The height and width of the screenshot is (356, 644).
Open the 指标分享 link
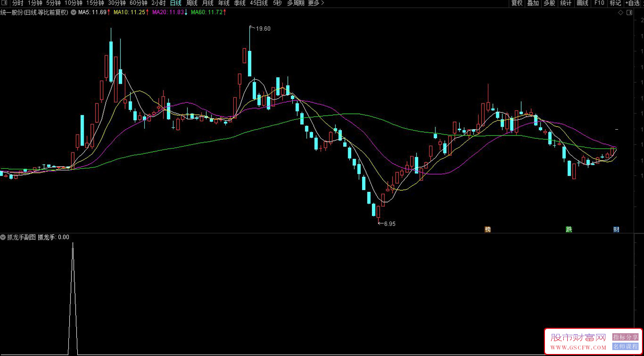click(x=625, y=337)
